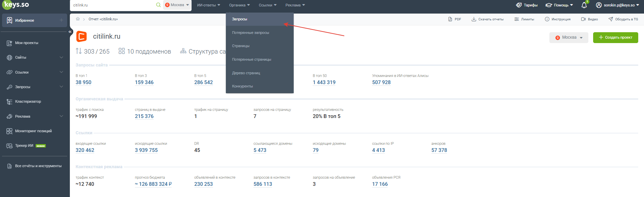Click the home breadcrumb icon

coord(78,19)
